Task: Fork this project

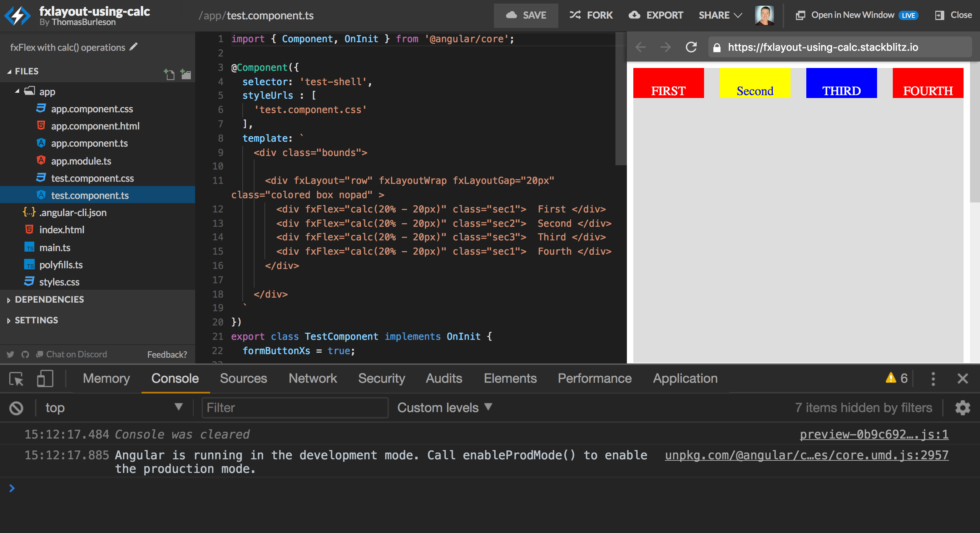Action: (591, 15)
